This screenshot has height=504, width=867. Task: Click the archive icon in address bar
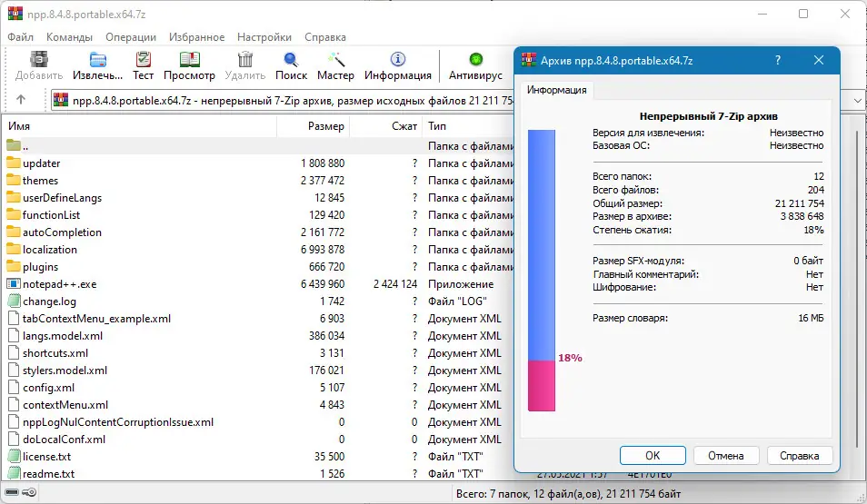click(x=61, y=100)
